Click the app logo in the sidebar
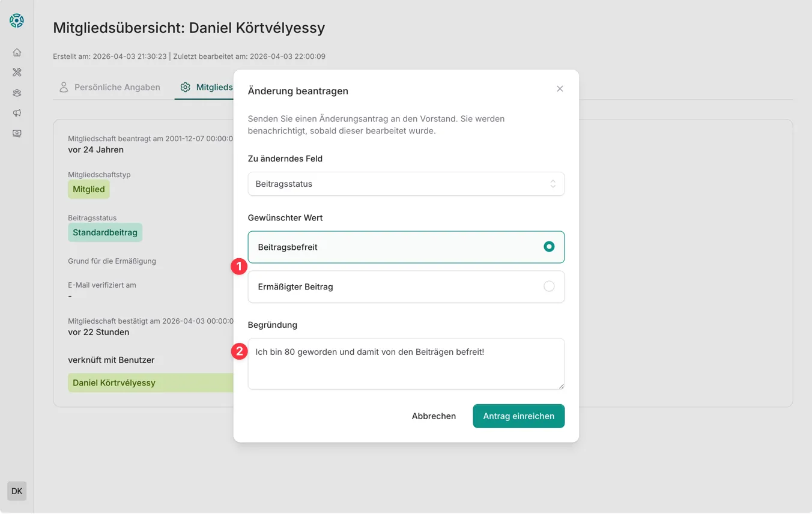The image size is (812, 514). tap(17, 20)
